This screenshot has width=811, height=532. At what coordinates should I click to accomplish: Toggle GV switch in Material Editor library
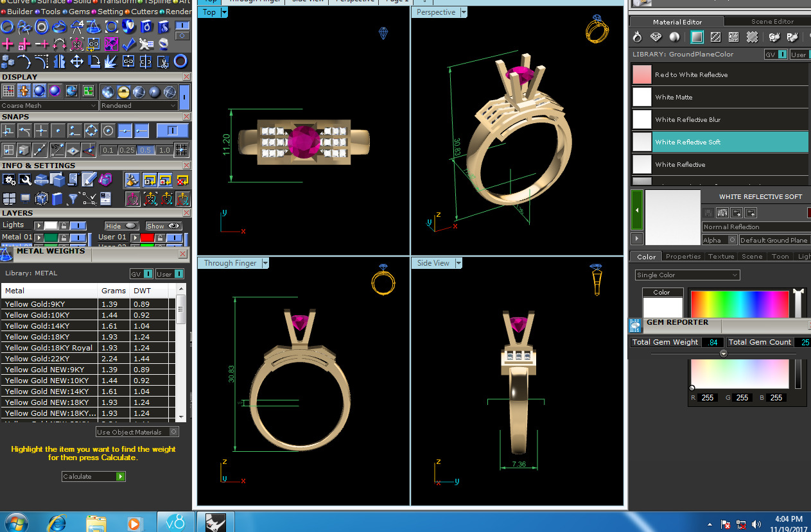point(782,55)
